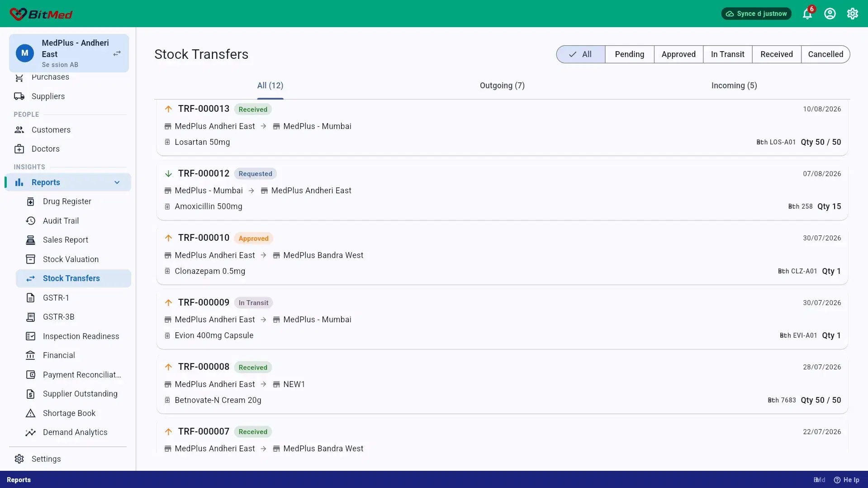
Task: Switch store using the swap arrows icon
Action: click(117, 53)
